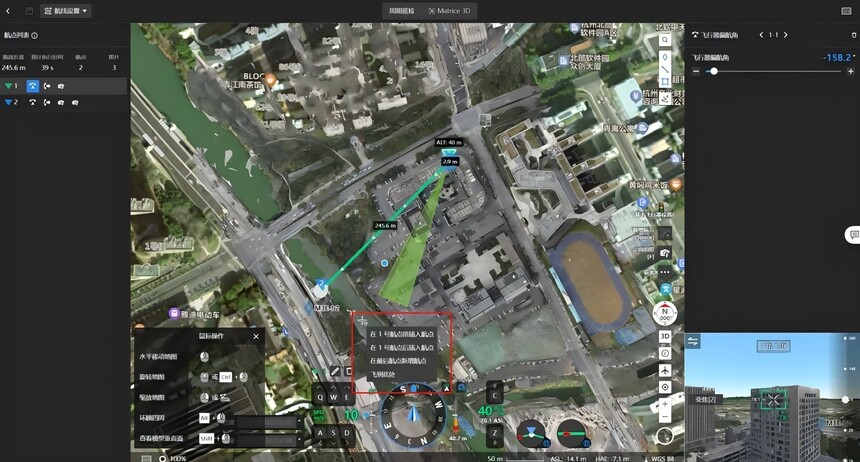Select the line measurement tool
This screenshot has height=462, width=860.
665,69
